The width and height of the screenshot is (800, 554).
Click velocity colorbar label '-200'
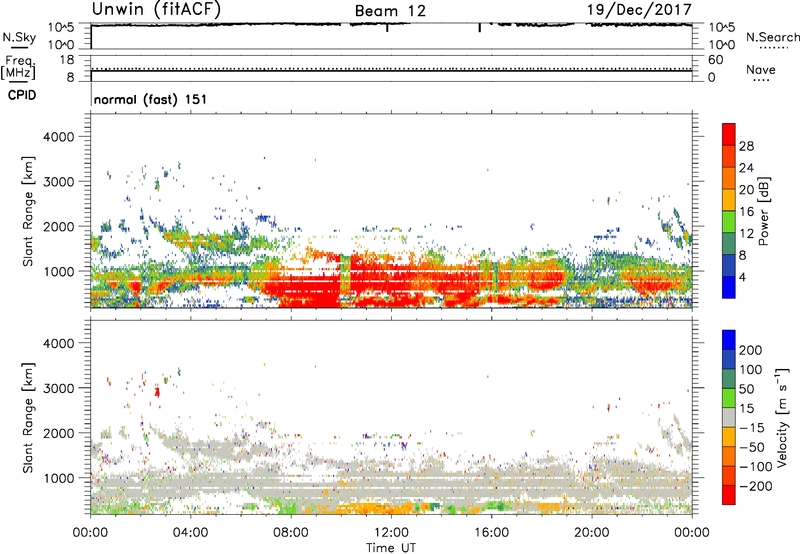point(755,486)
